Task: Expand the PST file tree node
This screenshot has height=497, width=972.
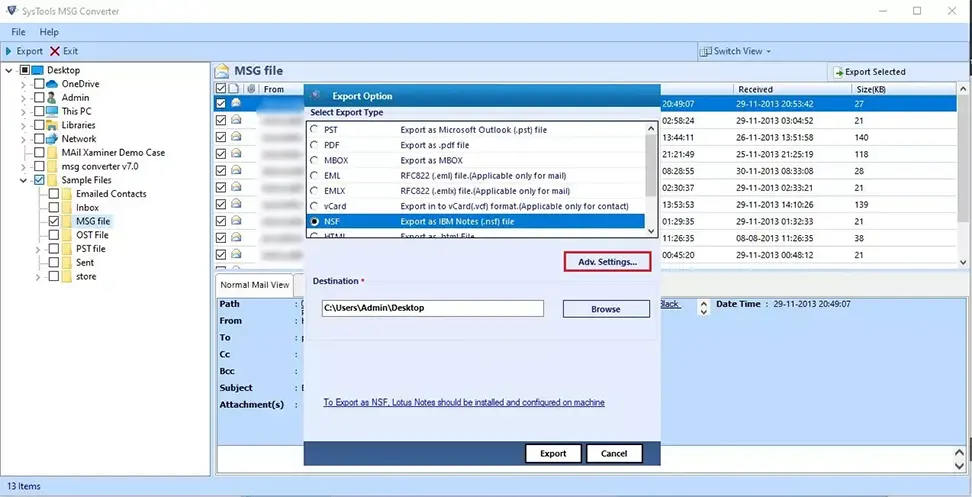Action: 38,249
